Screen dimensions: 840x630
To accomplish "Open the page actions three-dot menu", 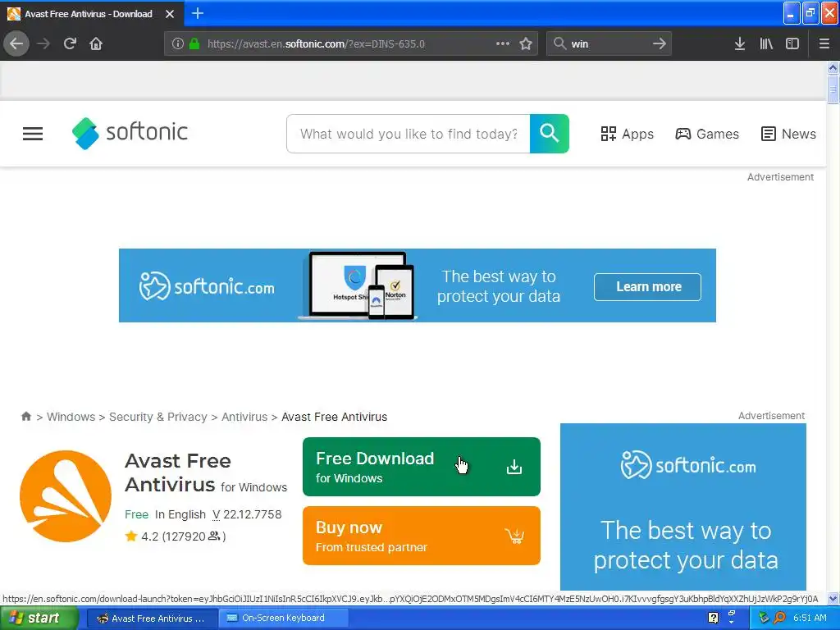I will tap(503, 43).
